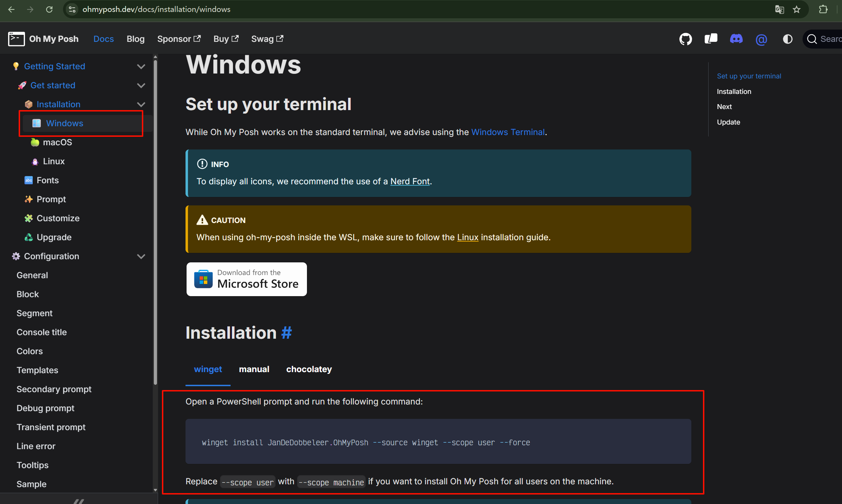The width and height of the screenshot is (842, 504).
Task: Open the Sponsor external link
Action: 179,39
